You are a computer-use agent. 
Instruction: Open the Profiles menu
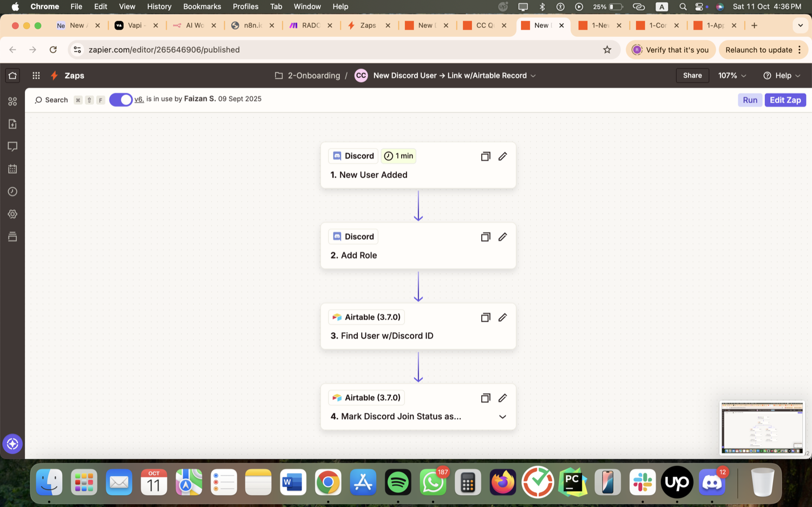pyautogui.click(x=245, y=6)
